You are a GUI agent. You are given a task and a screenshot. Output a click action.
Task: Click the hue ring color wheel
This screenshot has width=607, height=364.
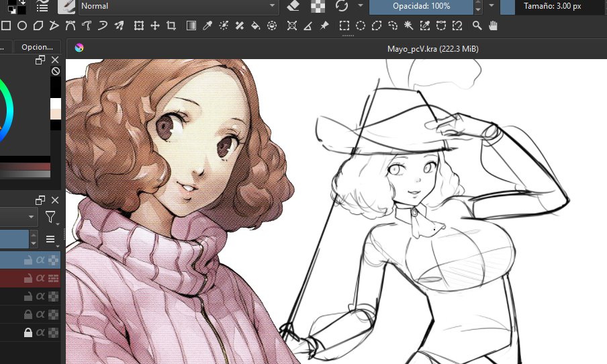coord(9,110)
